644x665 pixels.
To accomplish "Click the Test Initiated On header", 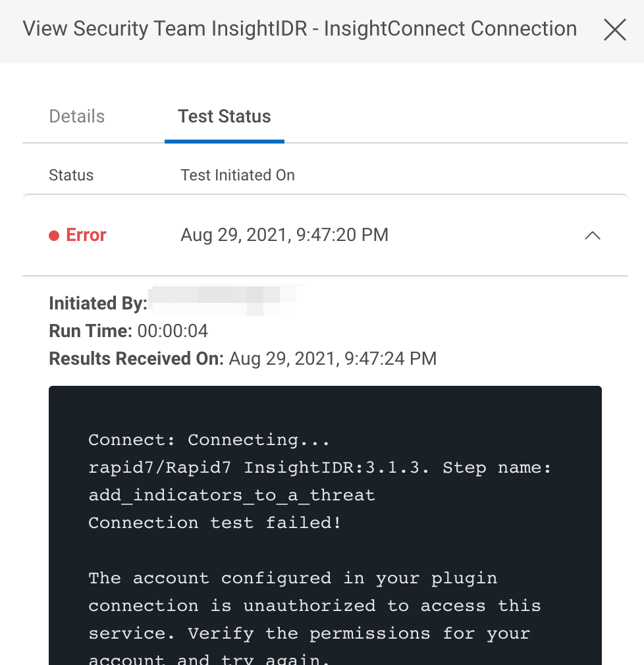I will 238,175.
